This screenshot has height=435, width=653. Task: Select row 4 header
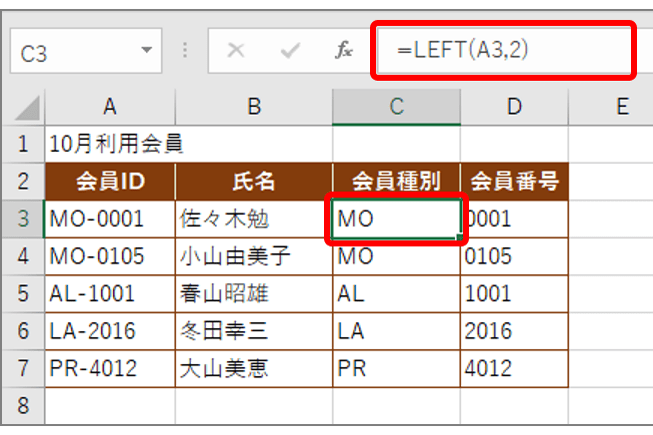[x=23, y=256]
